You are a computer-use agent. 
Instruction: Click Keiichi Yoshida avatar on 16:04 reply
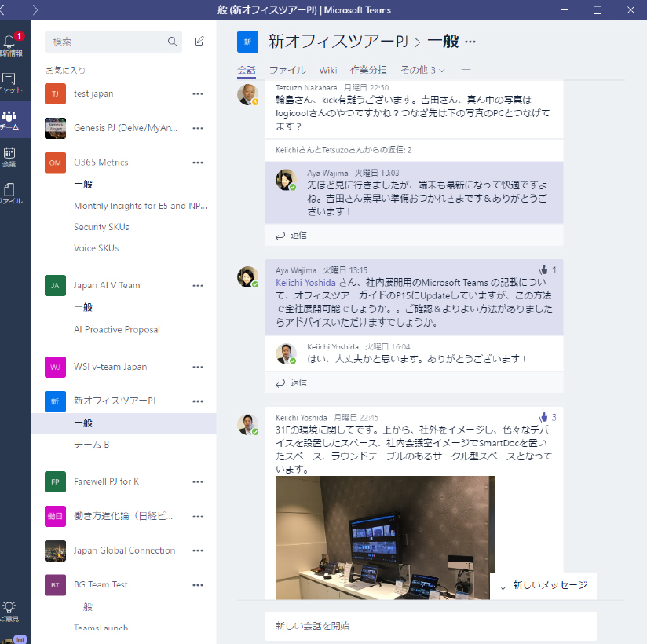tap(286, 354)
